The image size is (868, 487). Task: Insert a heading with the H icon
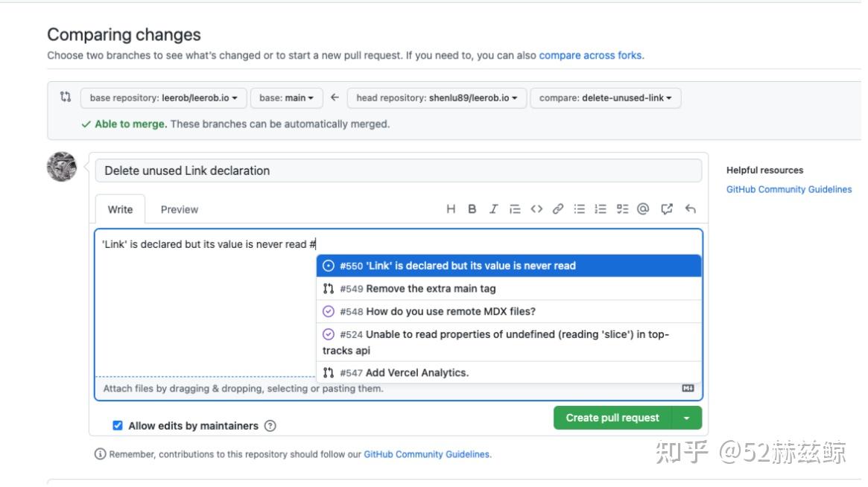pyautogui.click(x=450, y=209)
